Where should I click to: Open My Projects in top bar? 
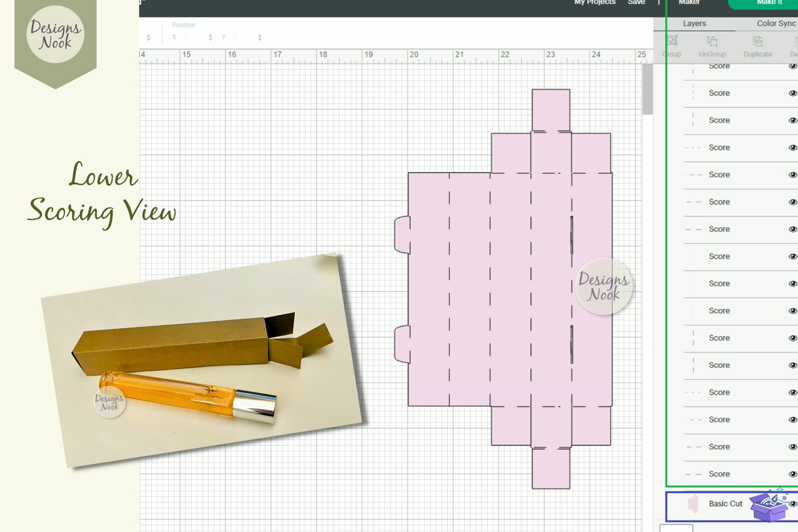tap(595, 2)
